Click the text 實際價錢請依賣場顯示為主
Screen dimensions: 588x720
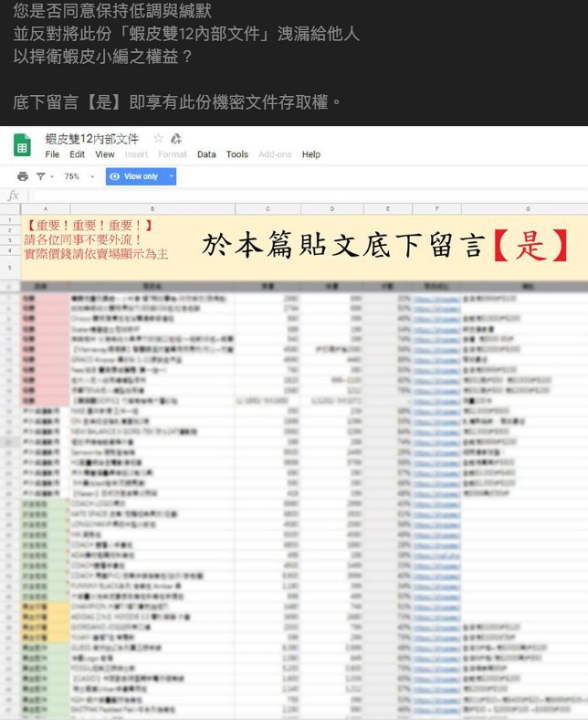(x=97, y=254)
